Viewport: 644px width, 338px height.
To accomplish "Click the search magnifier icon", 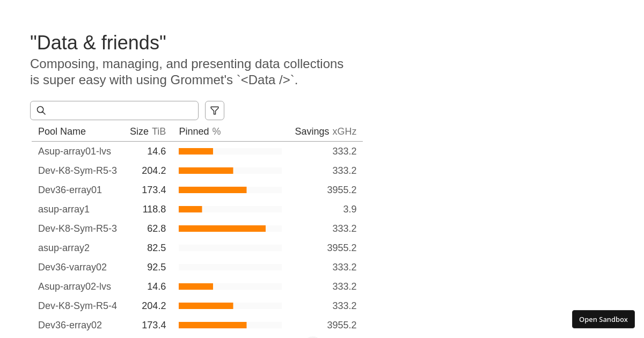I will 41,111.
